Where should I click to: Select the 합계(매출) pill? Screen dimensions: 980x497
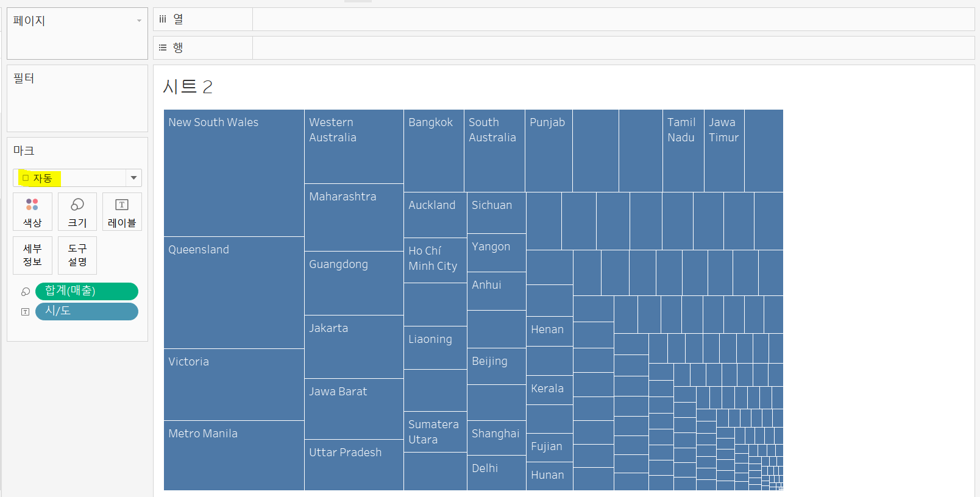[87, 291]
